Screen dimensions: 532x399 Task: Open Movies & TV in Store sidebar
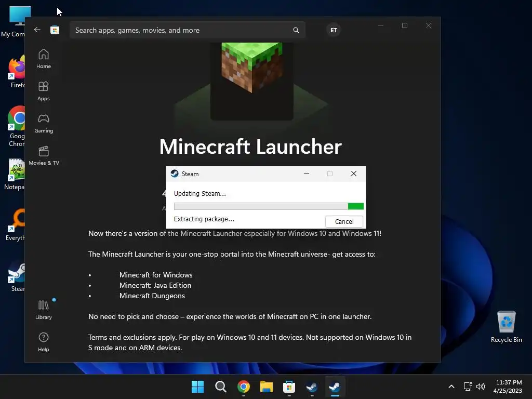(44, 155)
